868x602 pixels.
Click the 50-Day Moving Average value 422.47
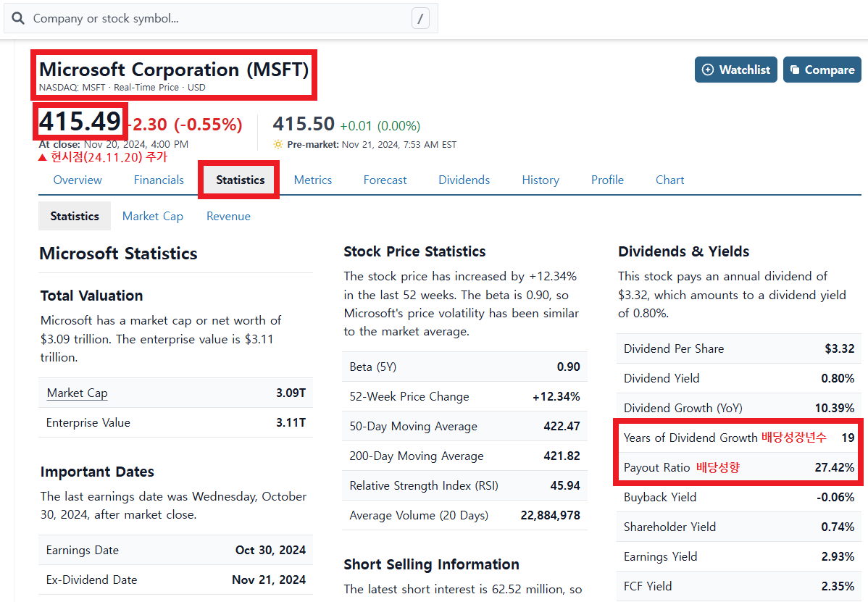point(562,427)
